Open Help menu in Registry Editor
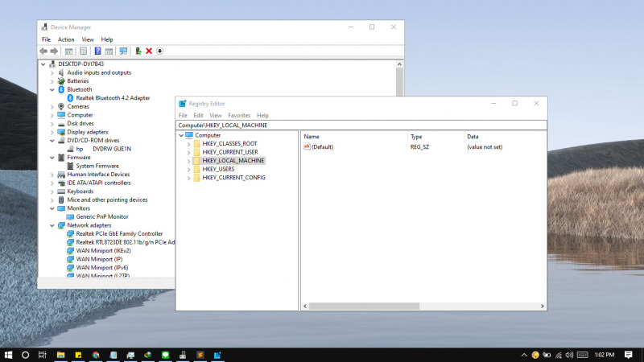Viewport: 644px width, 362px height. tap(262, 115)
